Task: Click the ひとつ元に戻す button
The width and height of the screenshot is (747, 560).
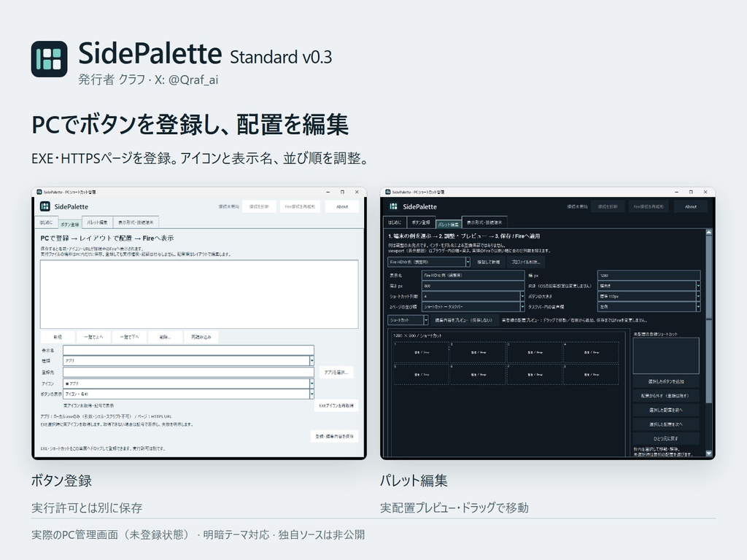Action: click(x=666, y=438)
